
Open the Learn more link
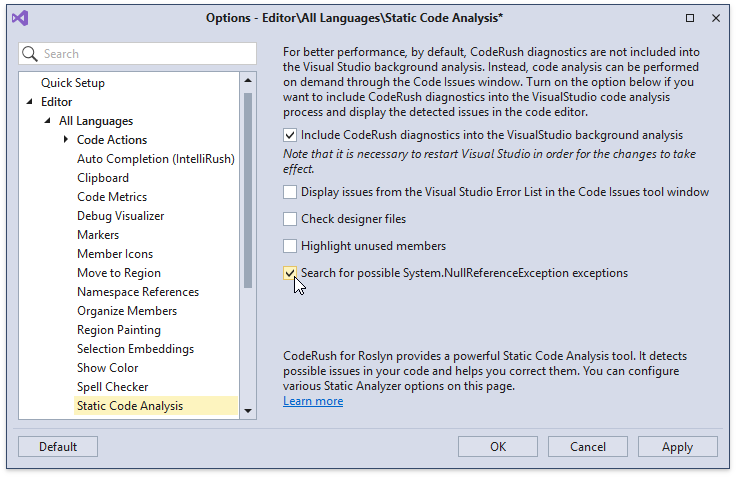pyautogui.click(x=313, y=401)
